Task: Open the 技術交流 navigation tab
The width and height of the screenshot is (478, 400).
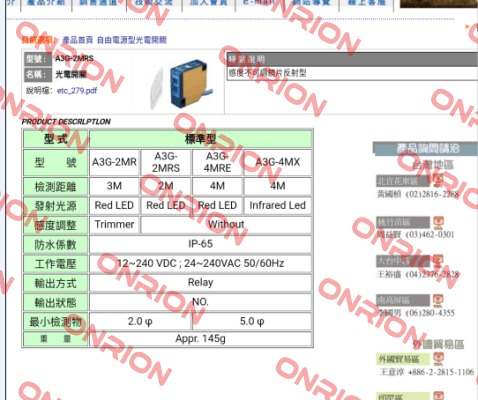Action: (154, 3)
